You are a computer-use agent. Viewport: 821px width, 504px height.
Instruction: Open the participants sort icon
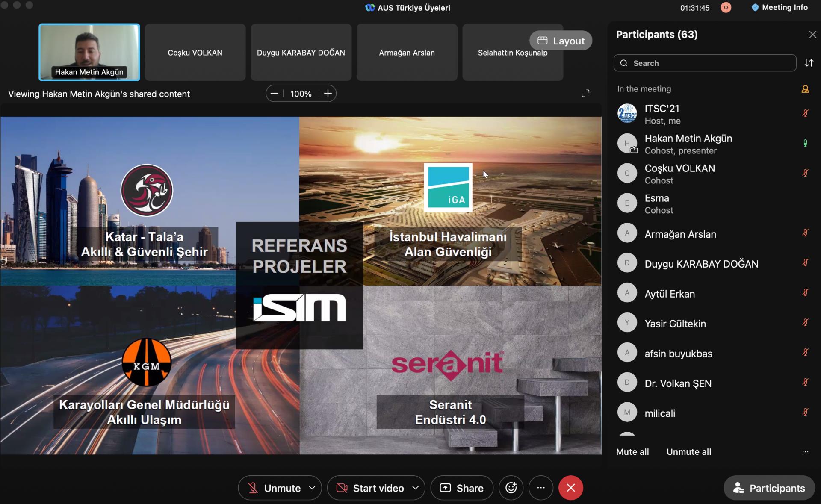(809, 63)
